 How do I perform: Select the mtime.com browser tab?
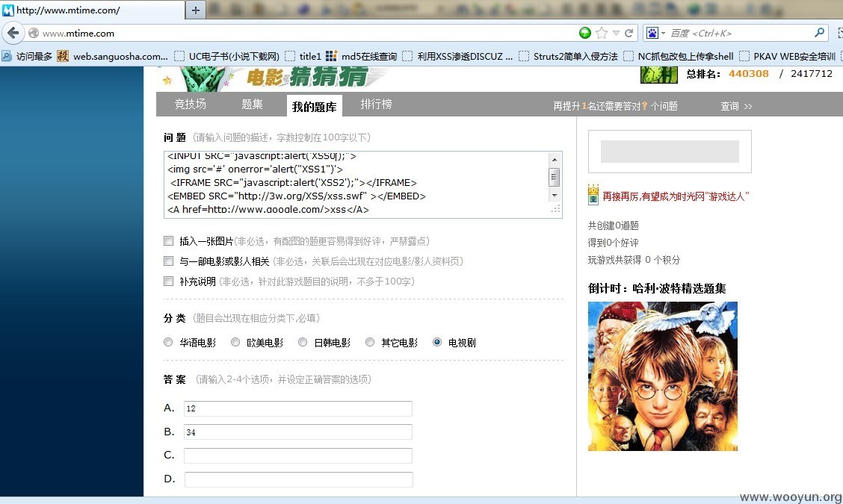tap(93, 10)
